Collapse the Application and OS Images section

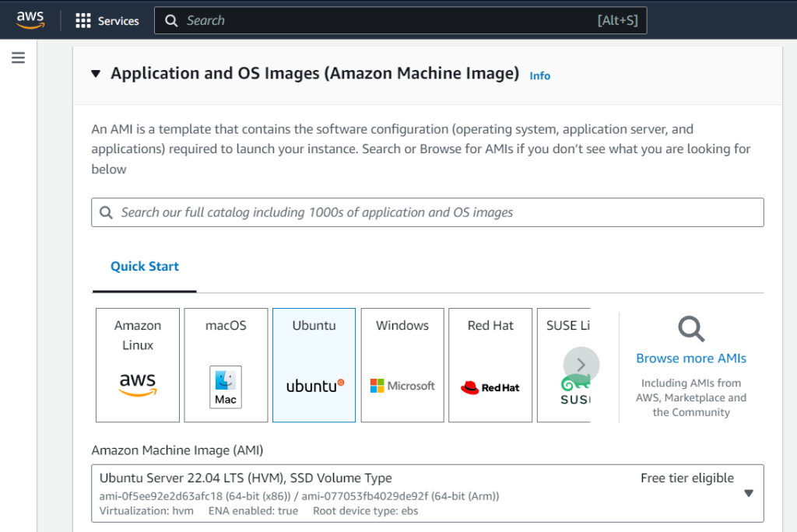coord(96,74)
